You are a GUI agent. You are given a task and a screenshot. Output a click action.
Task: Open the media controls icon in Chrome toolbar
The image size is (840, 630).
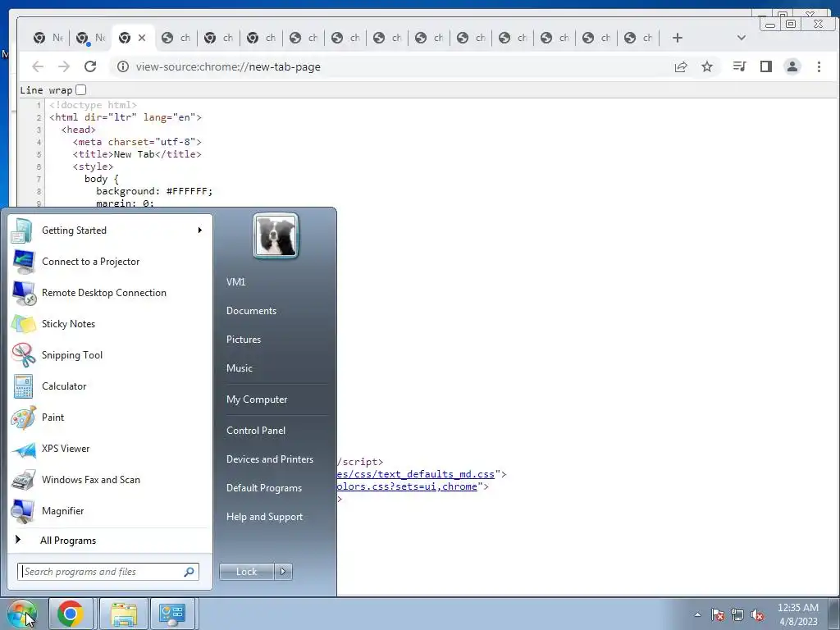click(740, 66)
